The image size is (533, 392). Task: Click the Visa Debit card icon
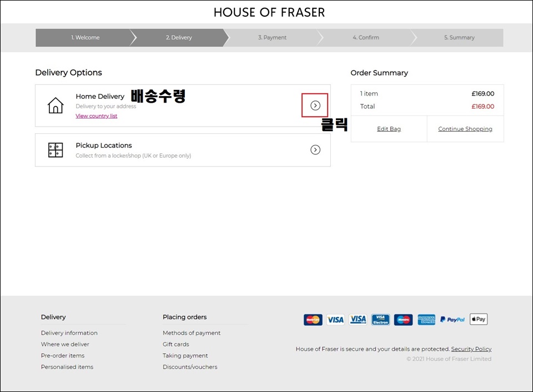pos(358,320)
